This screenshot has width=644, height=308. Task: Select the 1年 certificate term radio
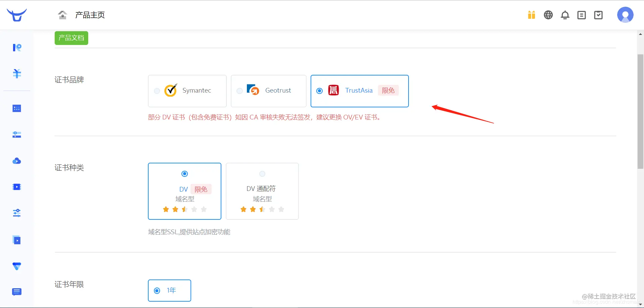pos(157,291)
